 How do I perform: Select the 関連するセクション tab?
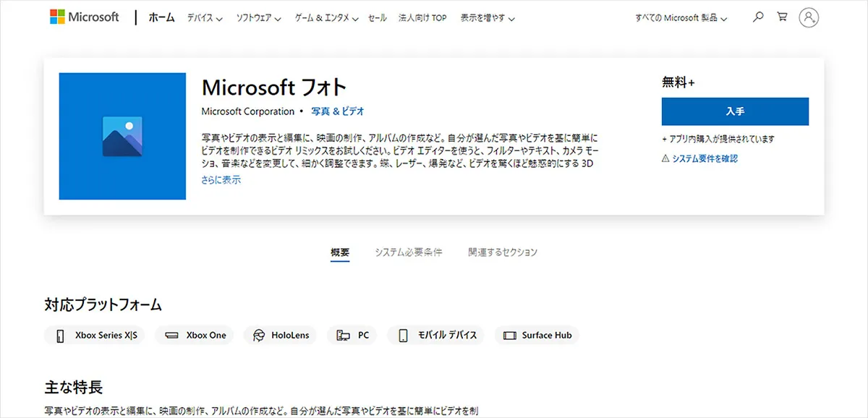tap(502, 252)
